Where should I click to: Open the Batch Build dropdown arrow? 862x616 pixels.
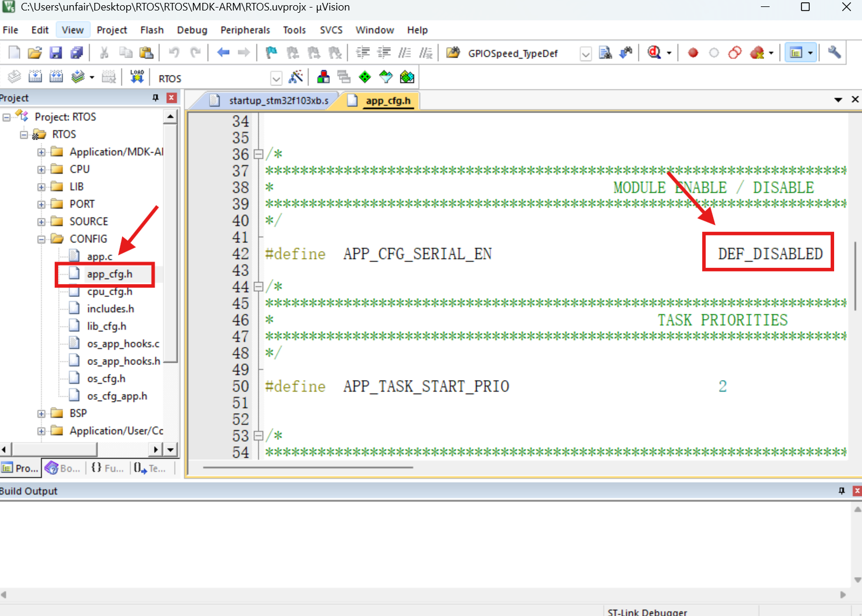[92, 77]
